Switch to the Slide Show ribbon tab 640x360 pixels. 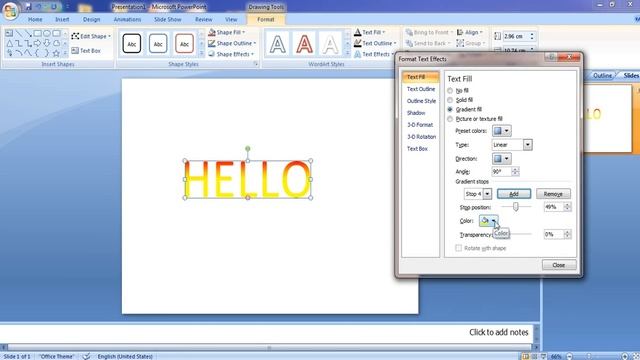click(x=168, y=20)
